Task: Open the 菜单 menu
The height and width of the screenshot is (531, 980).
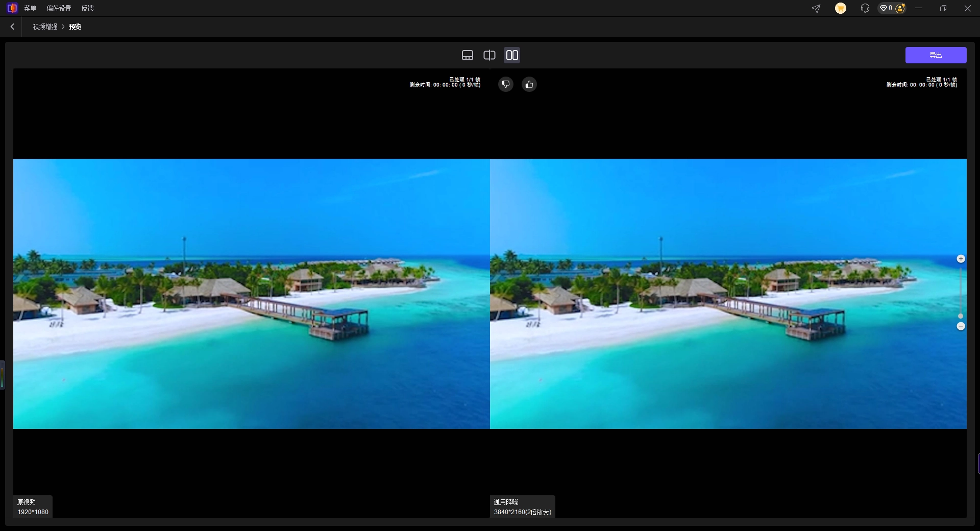Action: click(30, 8)
